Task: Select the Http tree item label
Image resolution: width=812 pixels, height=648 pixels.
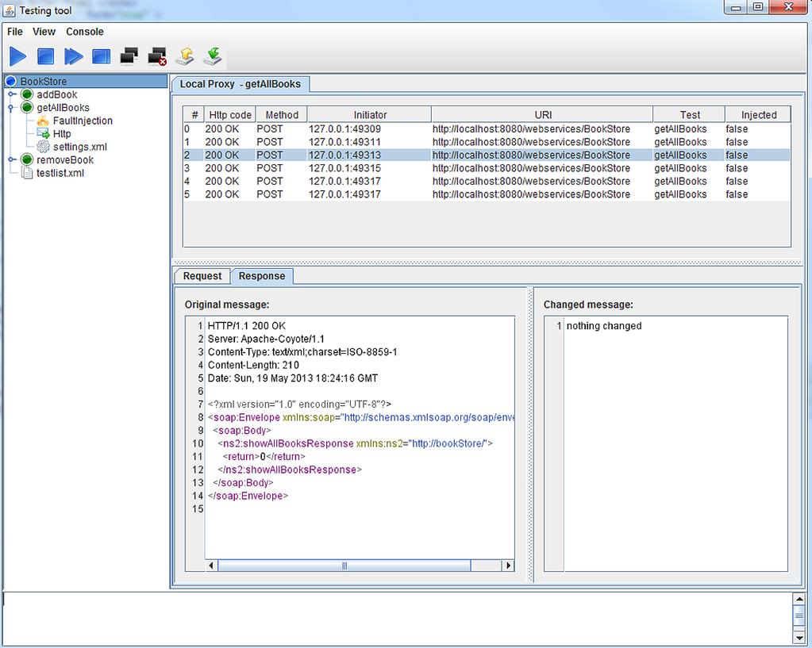Action: click(x=62, y=133)
